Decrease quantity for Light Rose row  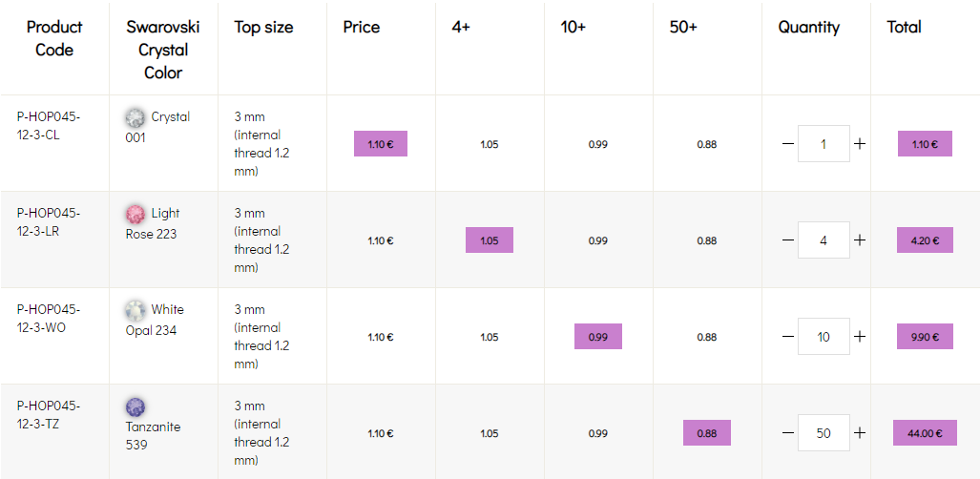(x=787, y=240)
